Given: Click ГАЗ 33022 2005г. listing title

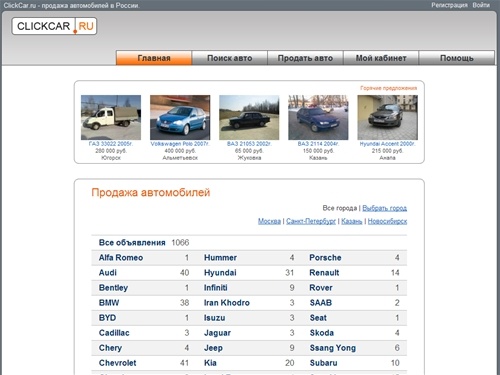Looking at the screenshot, I should tap(111, 144).
